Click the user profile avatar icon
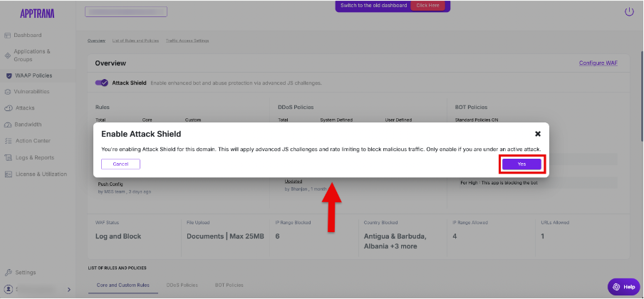Screen dimensions: 644x299 (9, 289)
